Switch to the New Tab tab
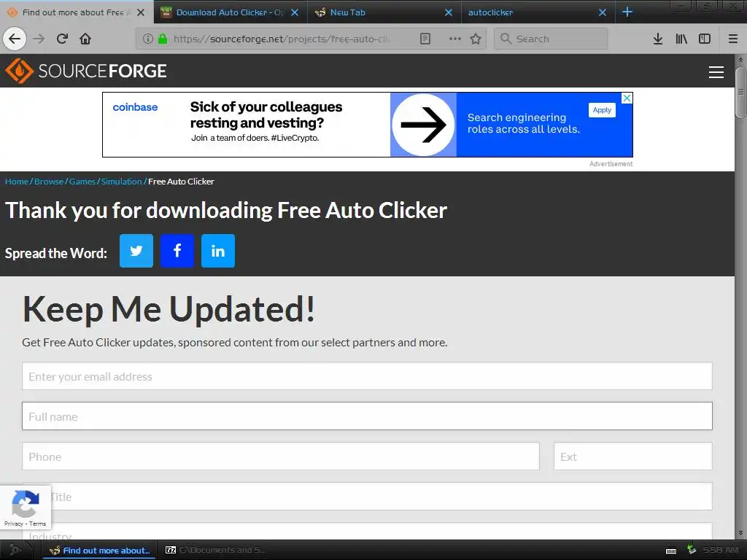 (x=384, y=12)
